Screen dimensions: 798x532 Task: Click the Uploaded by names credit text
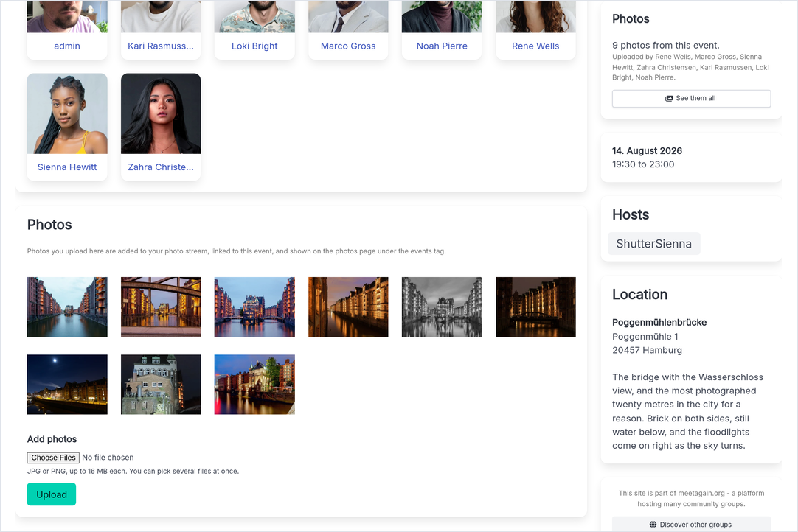pos(690,67)
